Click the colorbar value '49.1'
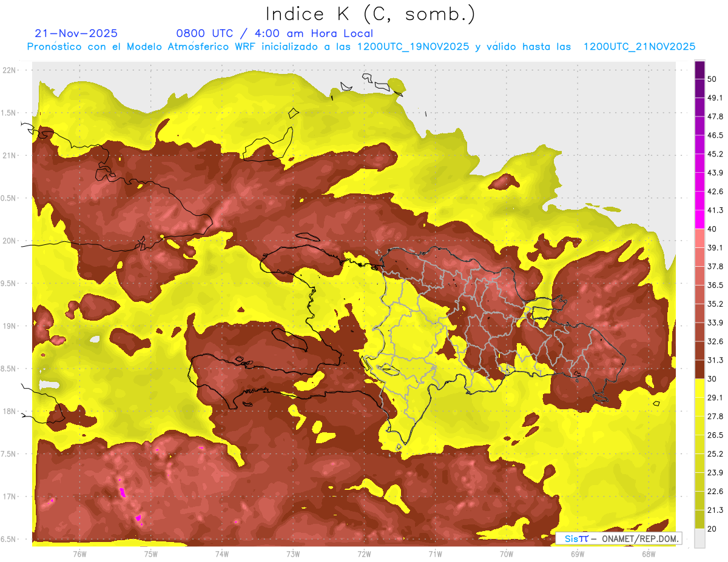728x562 pixels. pyautogui.click(x=715, y=98)
